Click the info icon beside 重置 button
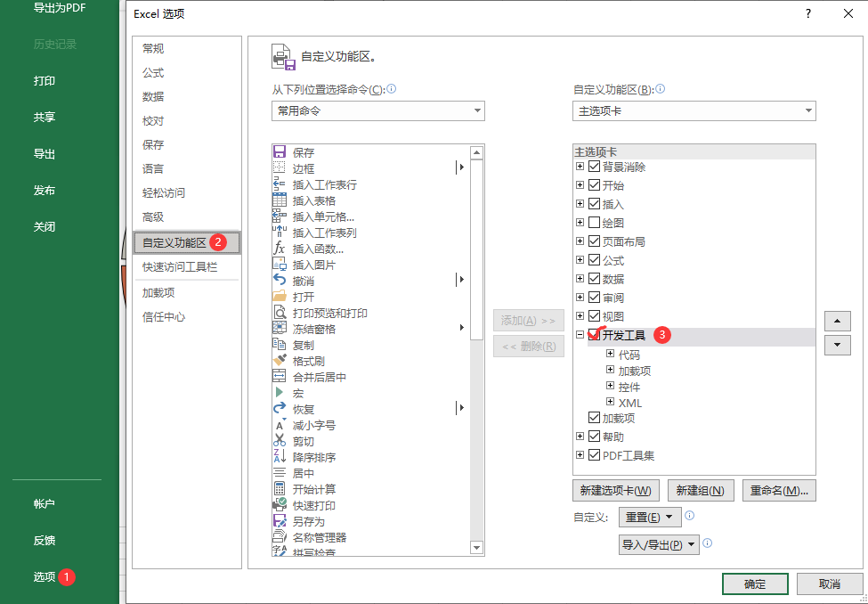The height and width of the screenshot is (604, 868). [690, 515]
